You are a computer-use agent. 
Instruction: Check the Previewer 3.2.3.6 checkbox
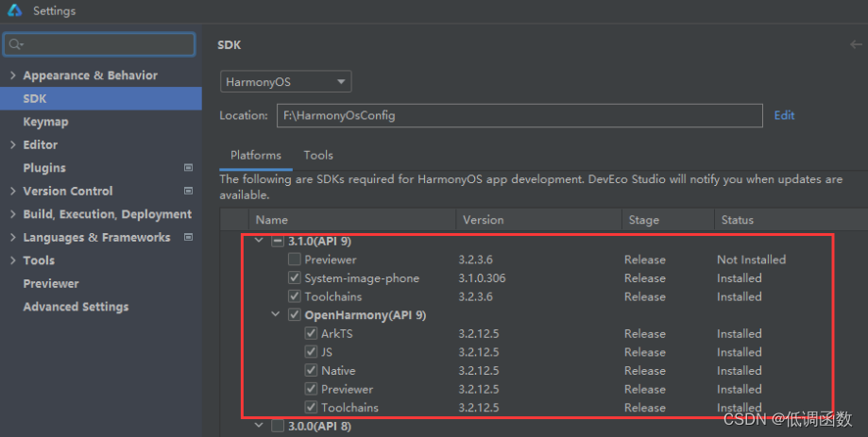pos(295,260)
